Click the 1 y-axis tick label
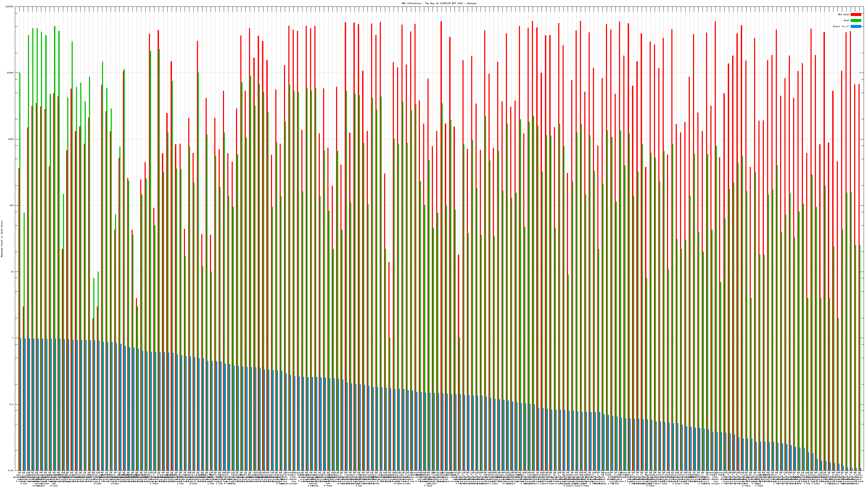The image size is (868, 488). 13,338
